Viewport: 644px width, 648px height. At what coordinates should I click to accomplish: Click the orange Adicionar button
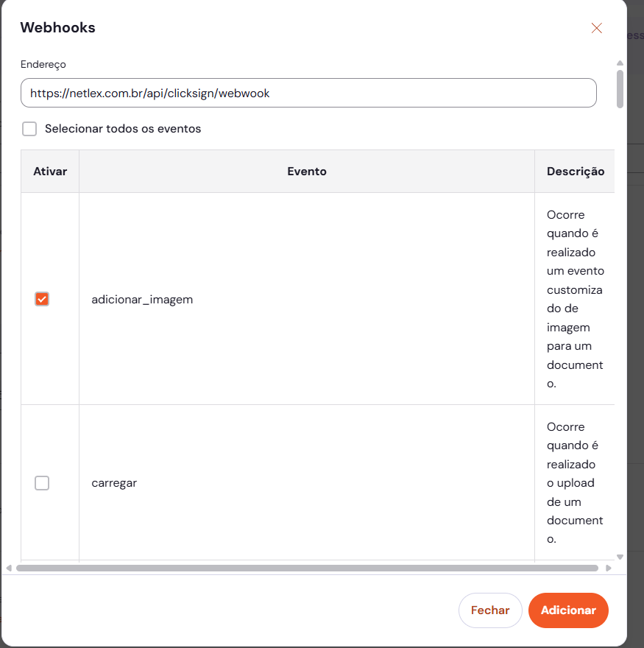point(568,610)
